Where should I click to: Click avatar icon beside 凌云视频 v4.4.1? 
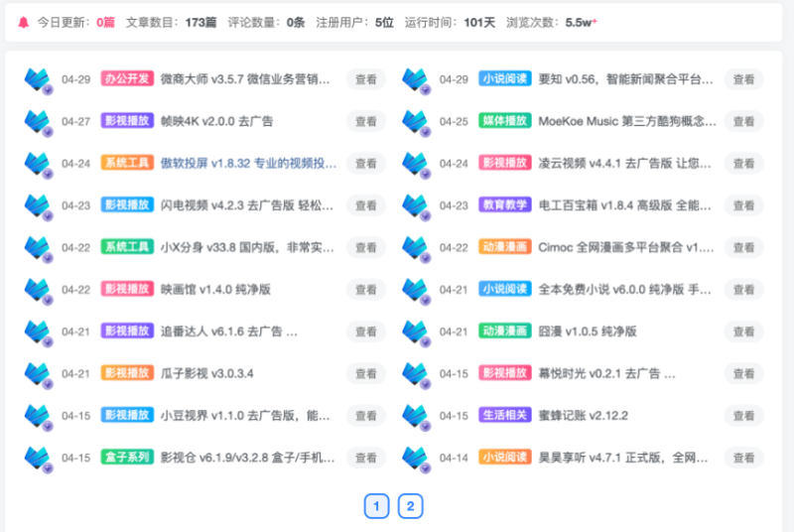tap(416, 165)
